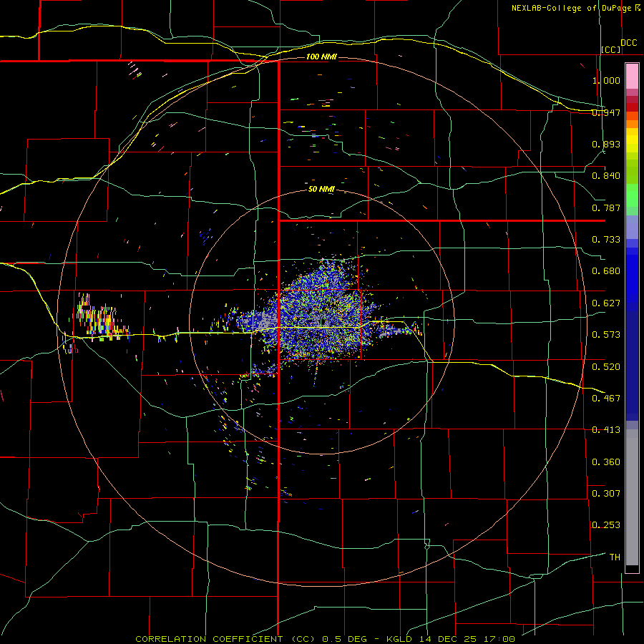Pick the pink segment of the color bar
The image size is (644, 644).
tap(632, 77)
